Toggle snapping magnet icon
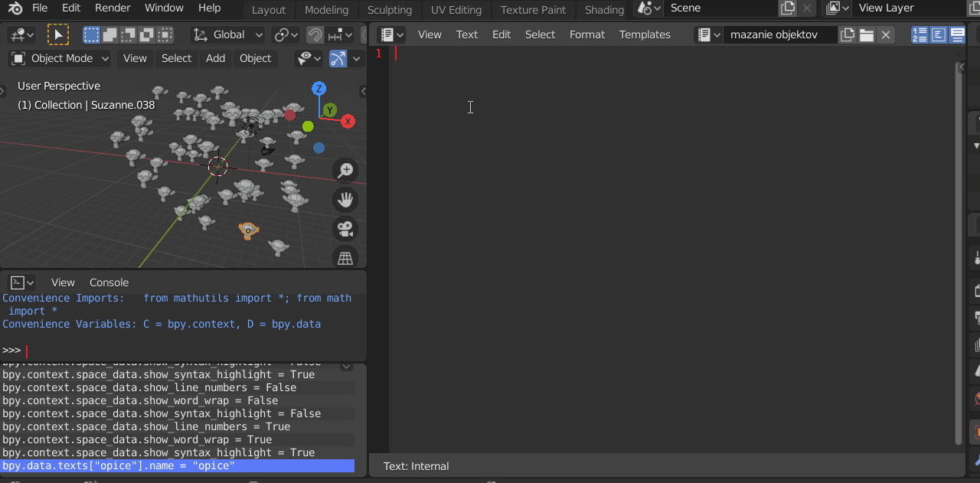This screenshot has width=980, height=483. click(315, 35)
